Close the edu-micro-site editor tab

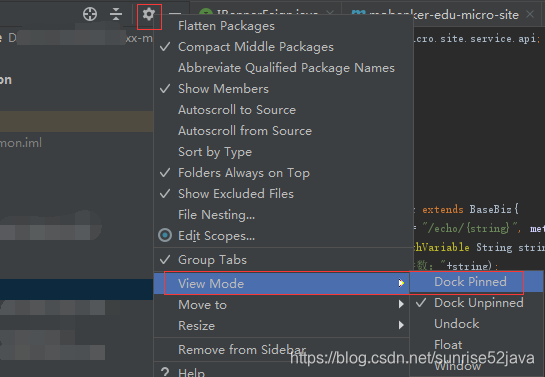pyautogui.click(x=530, y=14)
